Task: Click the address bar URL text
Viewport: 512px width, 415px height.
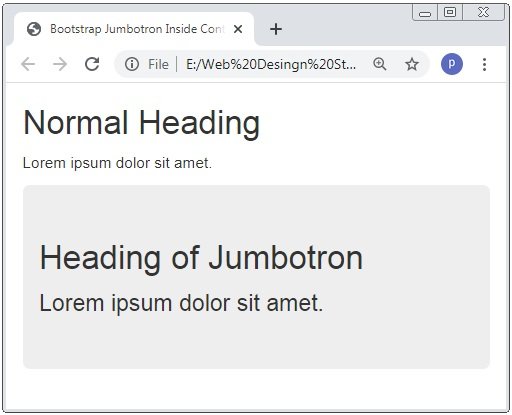Action: point(271,64)
